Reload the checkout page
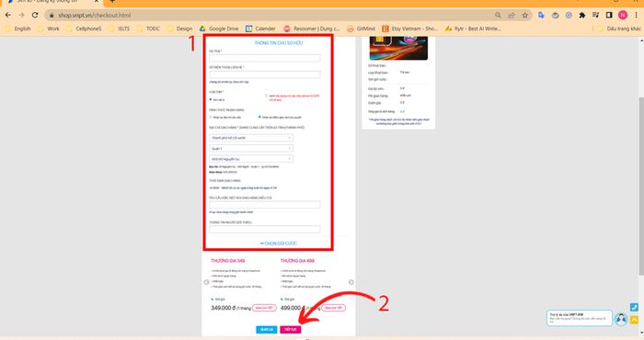 coord(35,16)
